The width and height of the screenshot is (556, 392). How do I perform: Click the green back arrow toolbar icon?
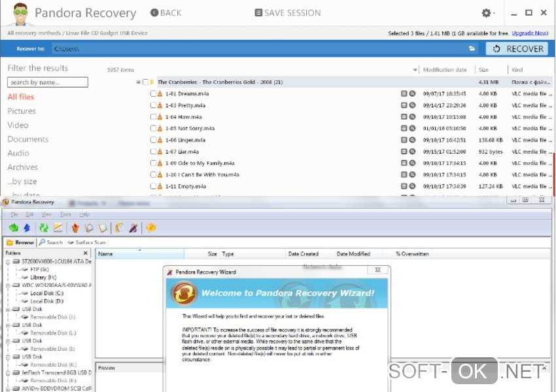coord(13,228)
